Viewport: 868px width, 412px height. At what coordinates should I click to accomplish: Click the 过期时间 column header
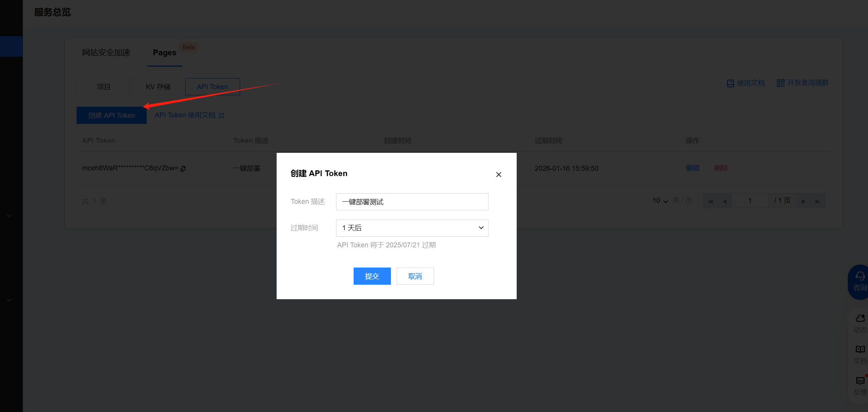(548, 141)
